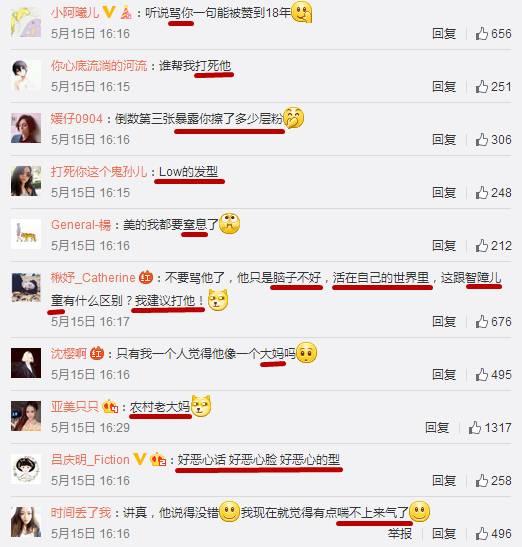522x547 pixels.
Task: Open 亚美只只's avatar picture
Action: click(x=26, y=416)
